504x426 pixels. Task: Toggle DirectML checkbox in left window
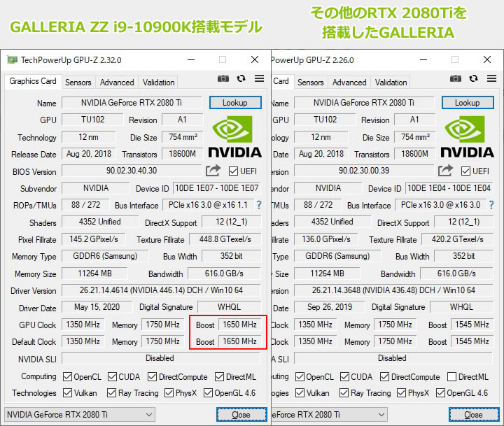[220, 376]
